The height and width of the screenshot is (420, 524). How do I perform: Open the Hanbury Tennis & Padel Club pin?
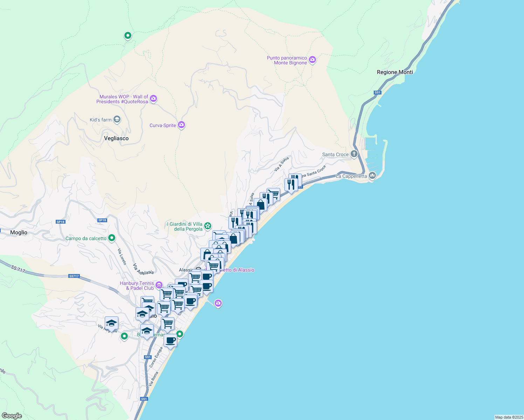tap(159, 285)
